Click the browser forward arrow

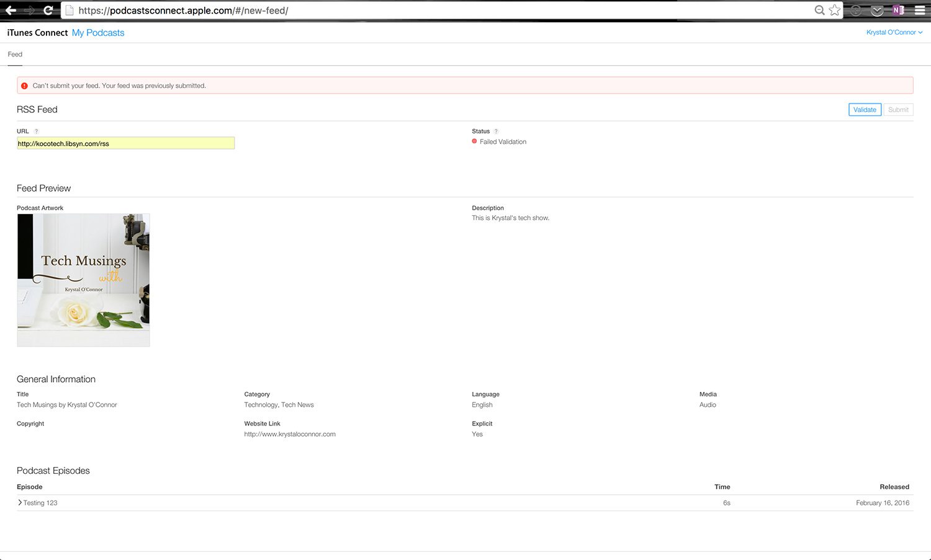[x=29, y=11]
